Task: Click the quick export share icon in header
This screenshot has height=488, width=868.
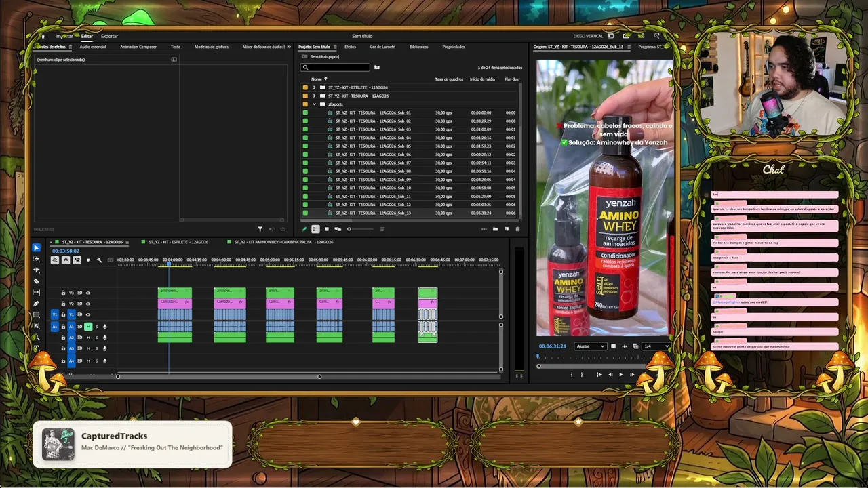Action: pos(626,36)
